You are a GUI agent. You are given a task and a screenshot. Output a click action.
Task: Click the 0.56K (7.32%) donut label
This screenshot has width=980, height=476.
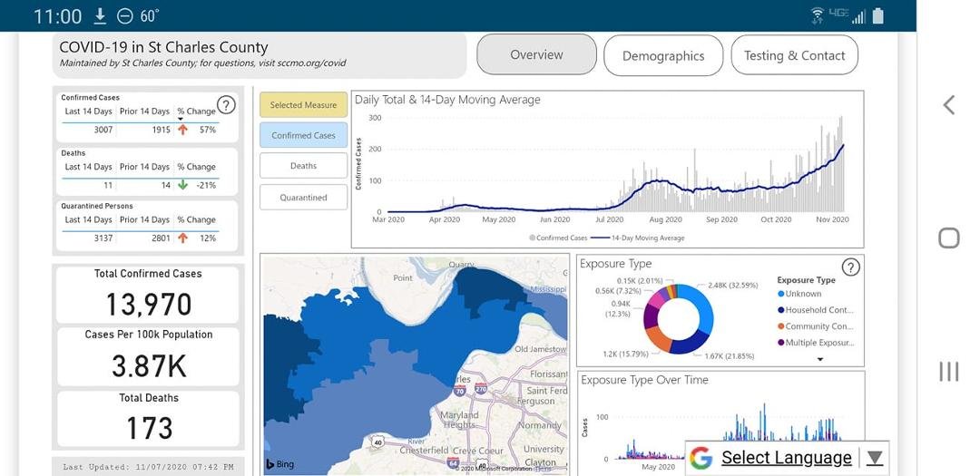pyautogui.click(x=620, y=291)
